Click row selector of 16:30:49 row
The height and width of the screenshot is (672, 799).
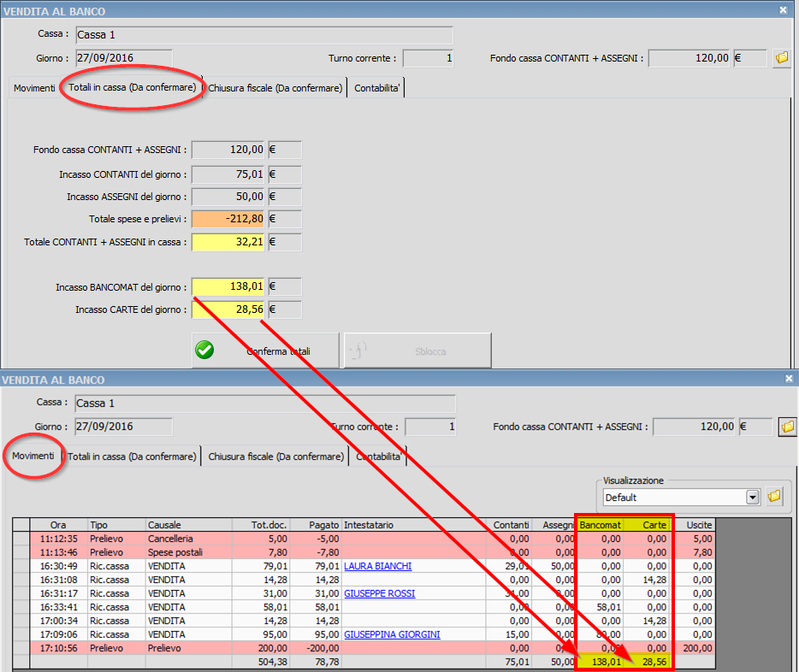21,566
